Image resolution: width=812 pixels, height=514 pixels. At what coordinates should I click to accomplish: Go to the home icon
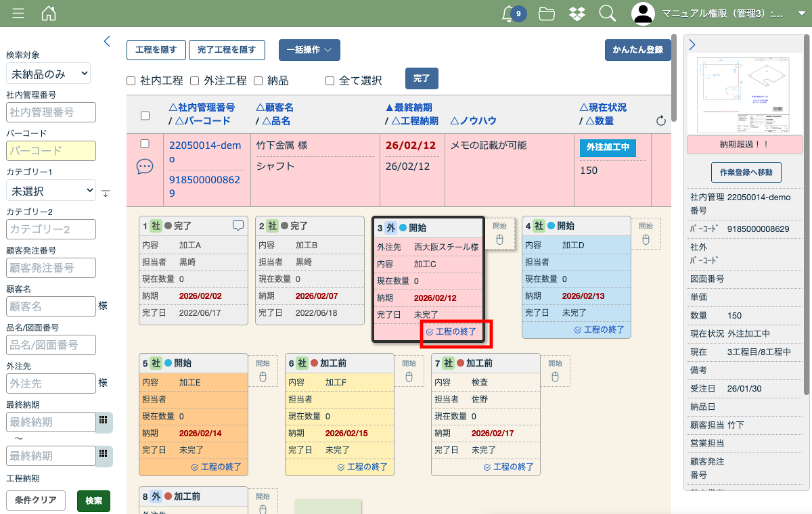(49, 14)
